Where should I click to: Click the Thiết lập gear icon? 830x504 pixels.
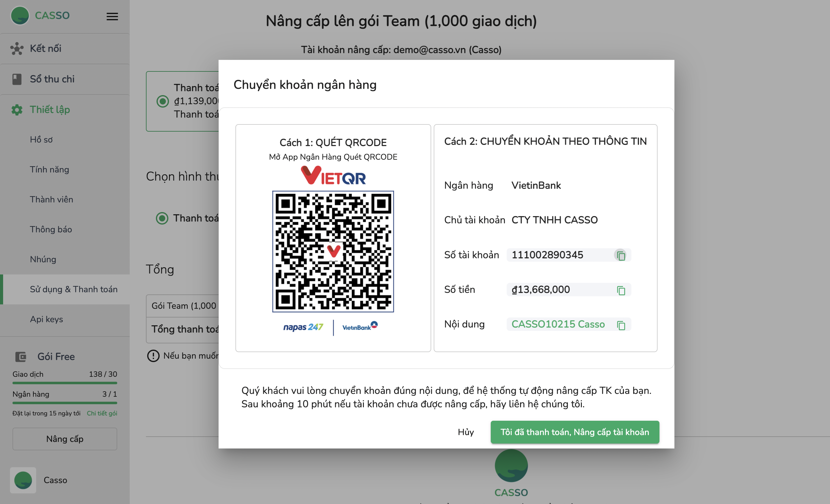(17, 110)
